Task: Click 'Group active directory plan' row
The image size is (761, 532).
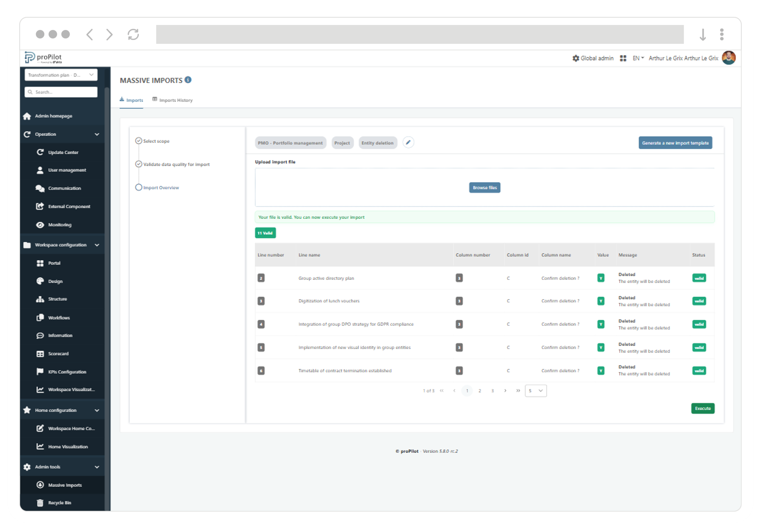Action: click(x=485, y=278)
